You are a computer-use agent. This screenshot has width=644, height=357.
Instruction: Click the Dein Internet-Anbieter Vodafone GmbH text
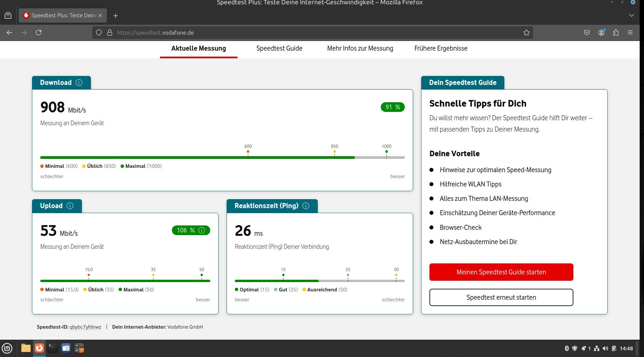158,327
